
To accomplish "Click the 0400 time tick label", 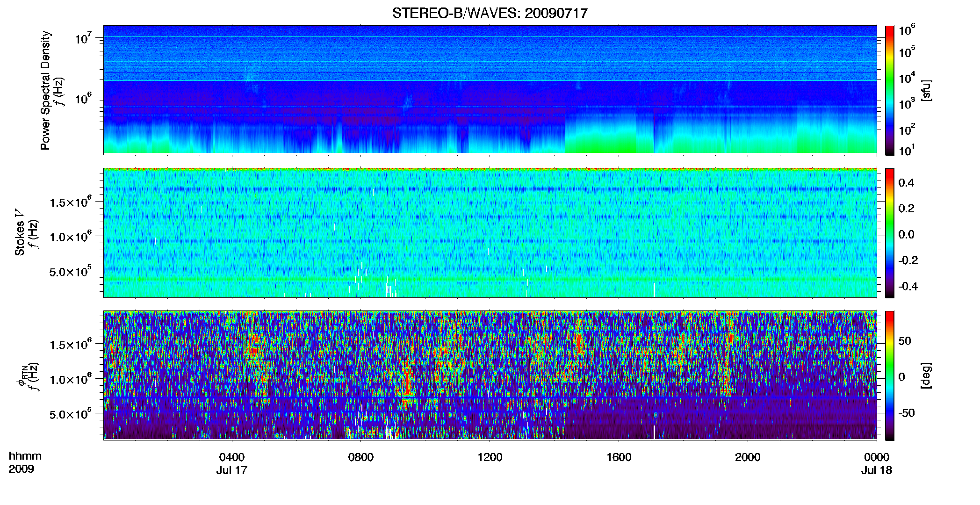I will (232, 457).
